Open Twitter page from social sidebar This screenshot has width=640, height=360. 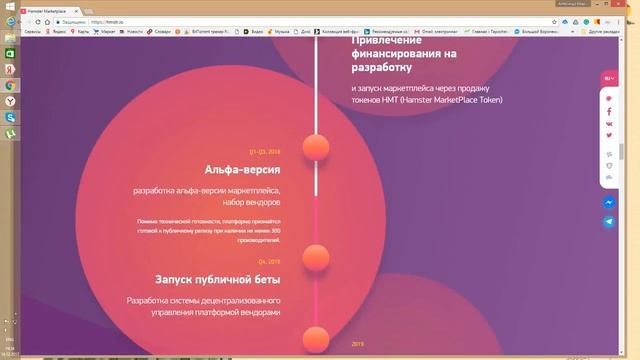tap(609, 136)
